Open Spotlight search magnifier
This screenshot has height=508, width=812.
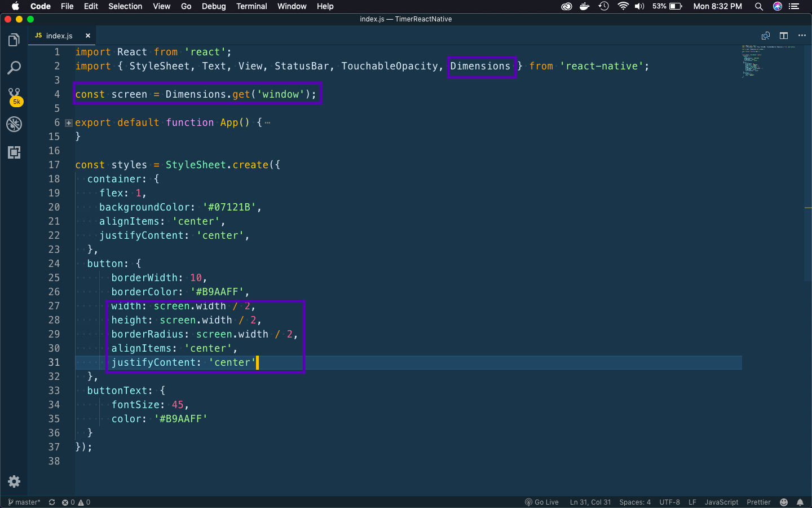(759, 6)
